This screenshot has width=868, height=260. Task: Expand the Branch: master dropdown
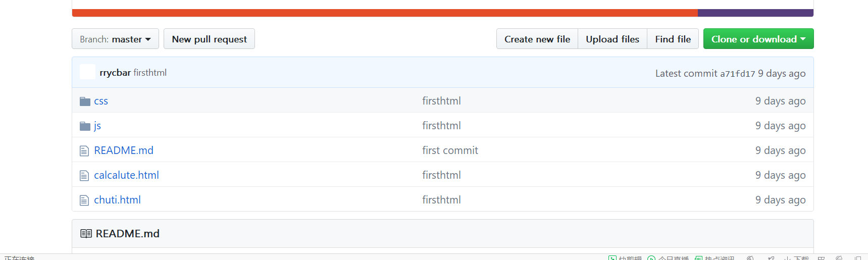tap(115, 39)
